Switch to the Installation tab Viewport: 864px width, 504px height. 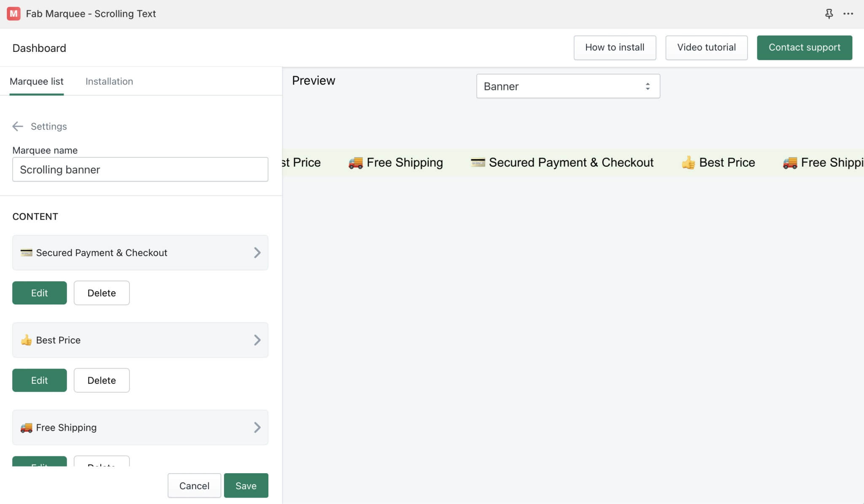coord(109,81)
